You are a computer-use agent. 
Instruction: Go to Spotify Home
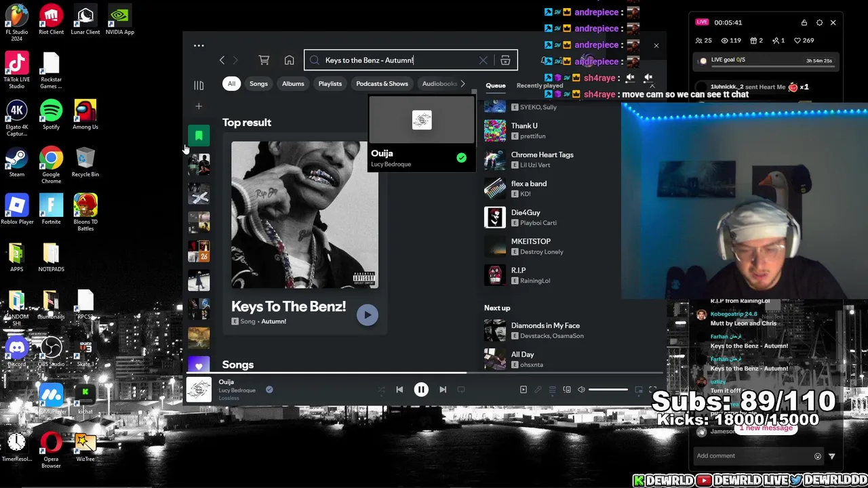pos(290,60)
